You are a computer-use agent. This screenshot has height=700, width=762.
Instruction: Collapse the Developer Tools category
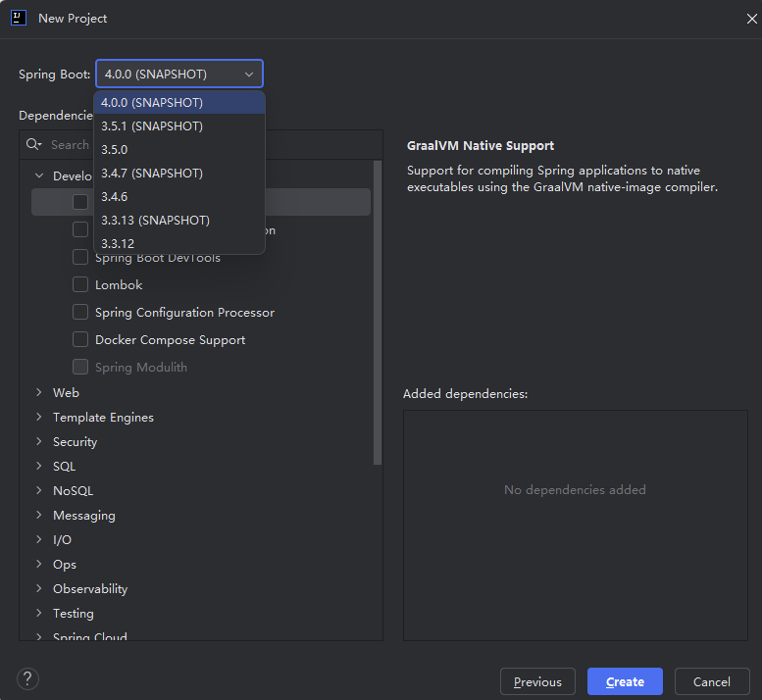point(39,175)
